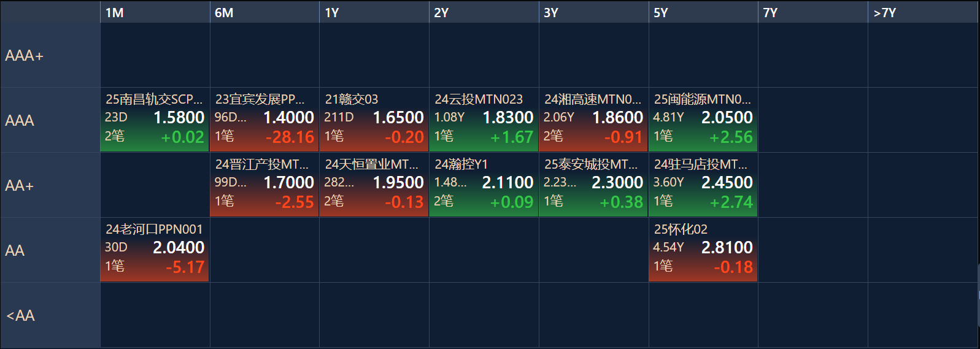Viewport: 980px width, 349px height.
Task: Select the 5Y maturity column header
Action: [x=703, y=12]
